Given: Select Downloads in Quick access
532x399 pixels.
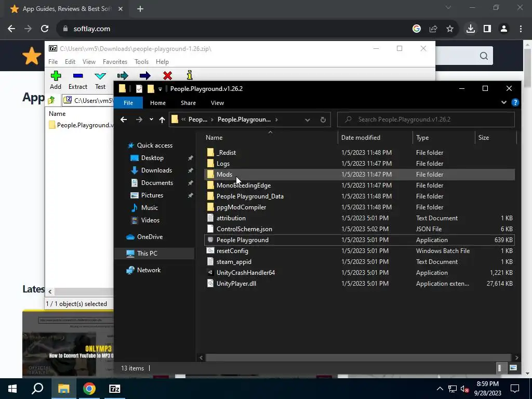Looking at the screenshot, I should (x=156, y=170).
